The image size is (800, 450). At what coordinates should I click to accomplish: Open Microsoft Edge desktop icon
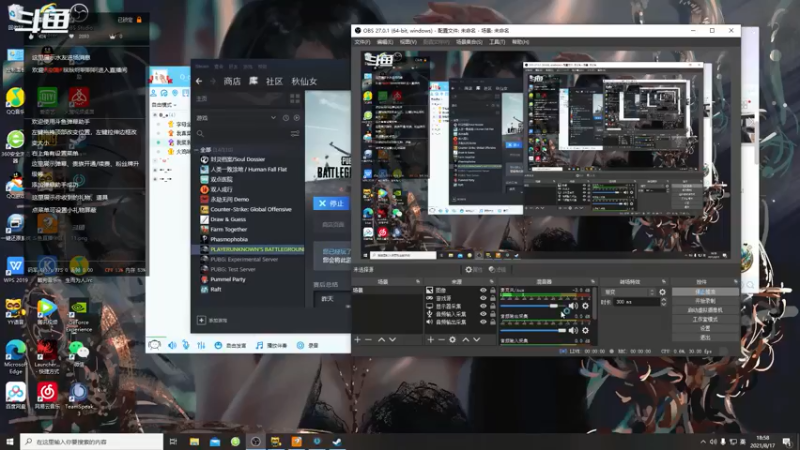click(x=15, y=356)
